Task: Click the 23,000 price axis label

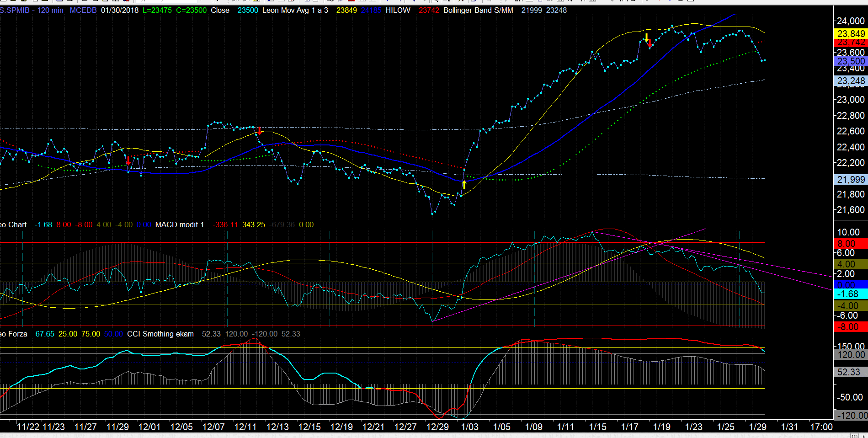Action: click(851, 100)
